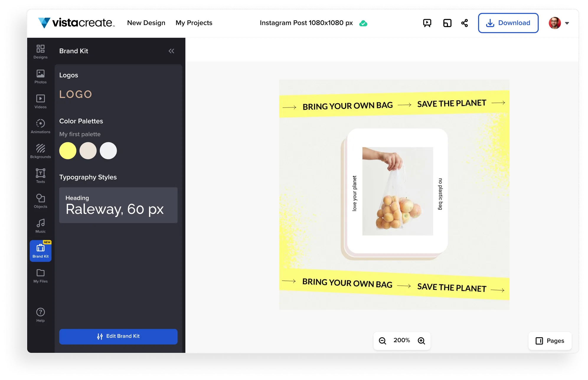
Task: Click the presentation play icon in header
Action: tap(427, 23)
